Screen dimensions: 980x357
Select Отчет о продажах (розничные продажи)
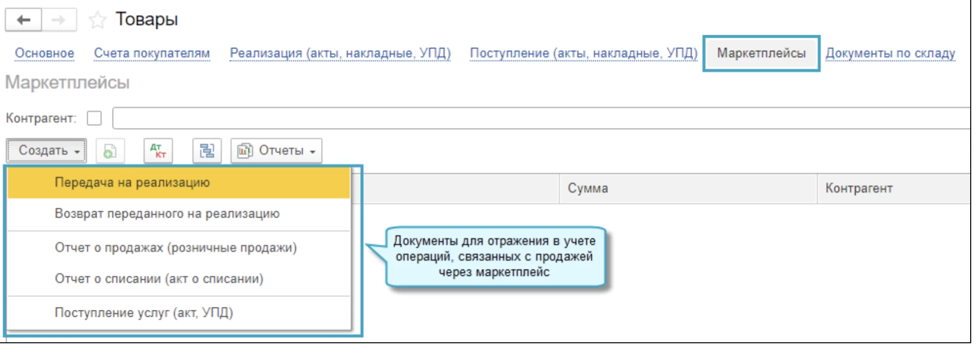[176, 248]
